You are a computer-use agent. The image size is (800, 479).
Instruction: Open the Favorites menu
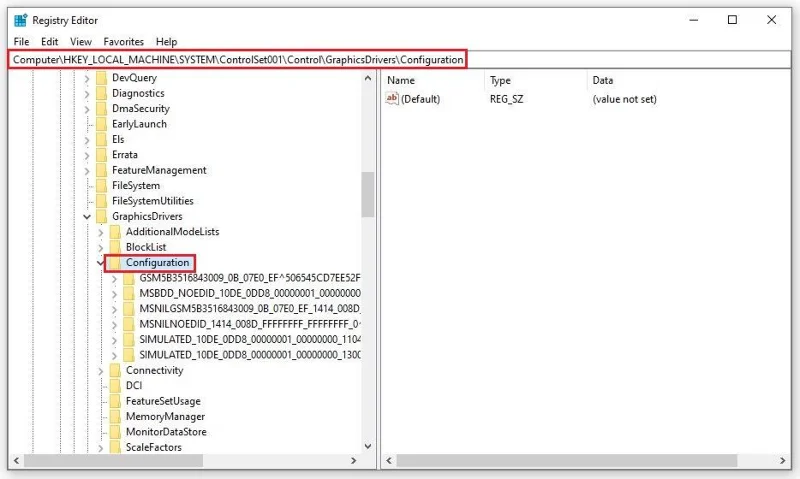pyautogui.click(x=123, y=41)
